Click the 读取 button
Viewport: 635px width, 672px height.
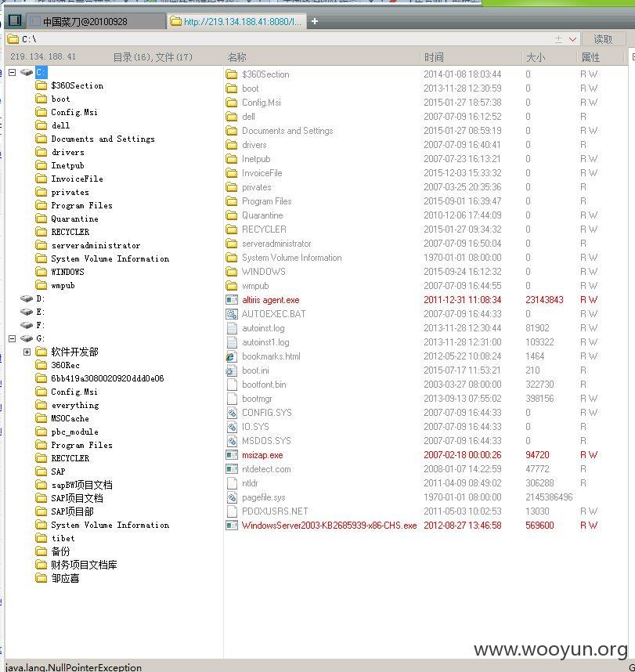tap(603, 39)
